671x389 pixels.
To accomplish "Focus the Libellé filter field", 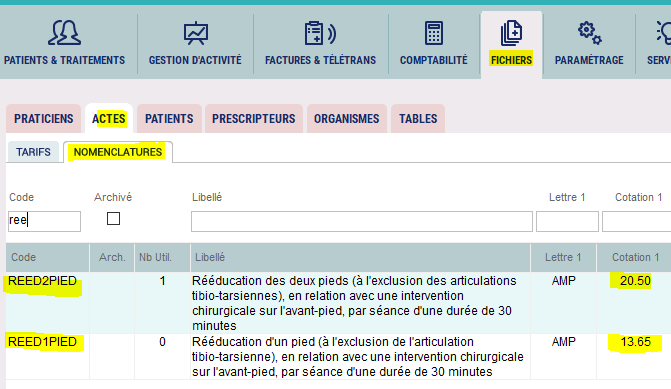I will pos(362,221).
